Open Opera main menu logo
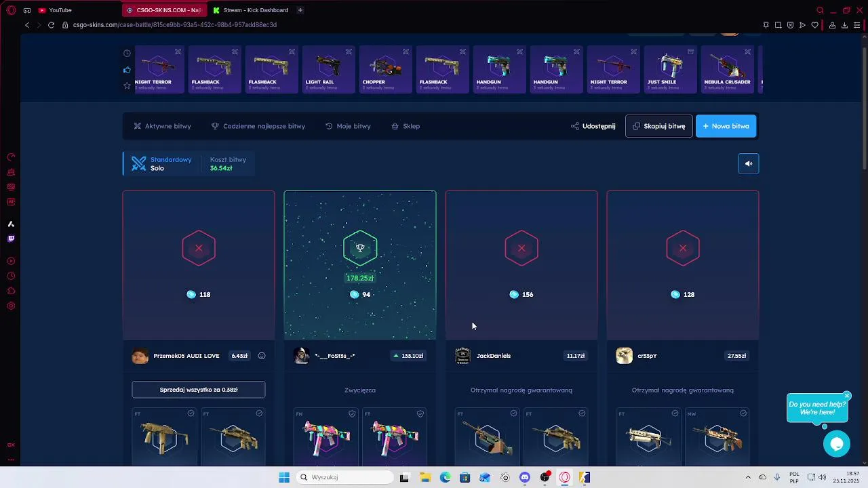 [x=11, y=10]
